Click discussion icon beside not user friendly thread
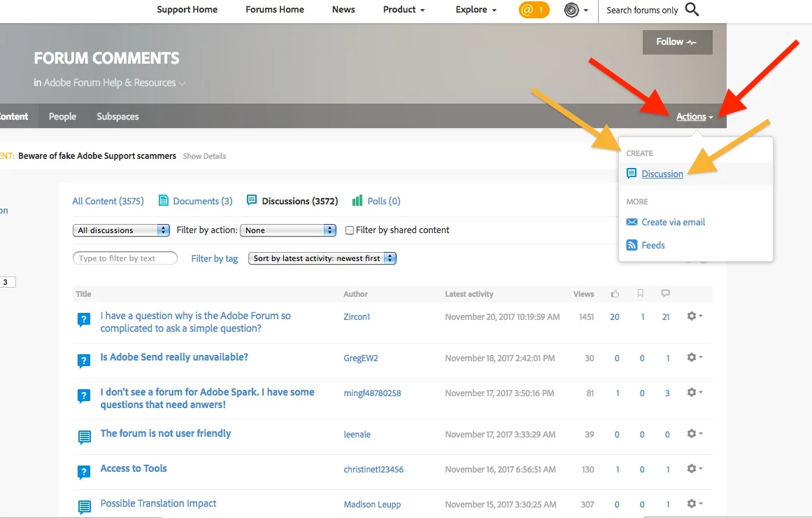This screenshot has height=518, width=812. coord(84,437)
